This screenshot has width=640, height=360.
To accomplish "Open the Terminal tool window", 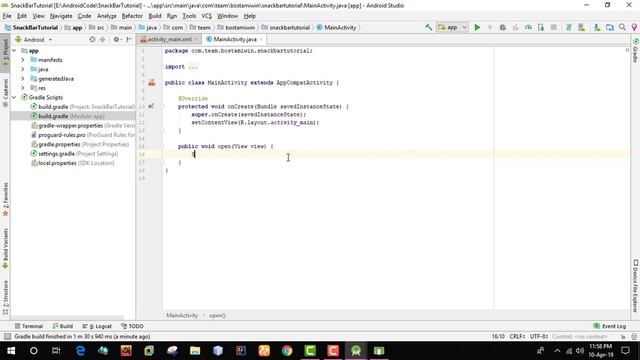I will [29, 326].
